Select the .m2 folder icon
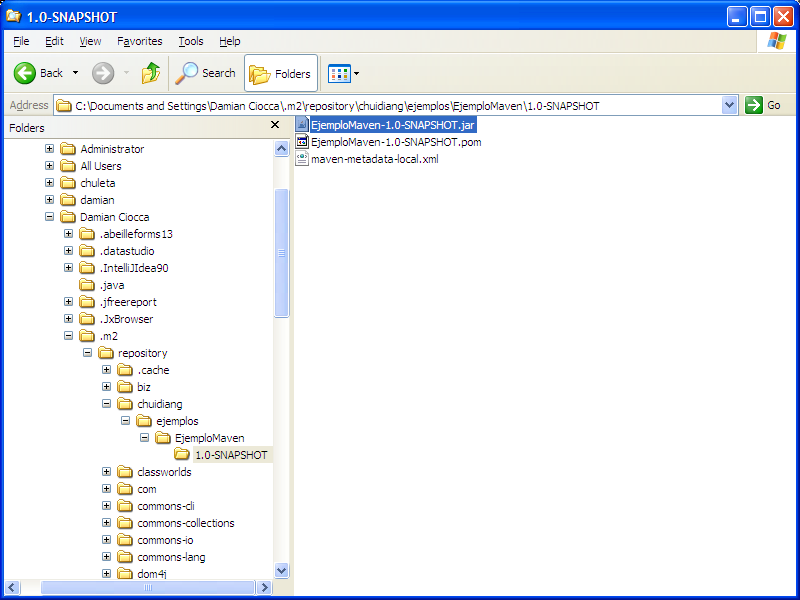The width and height of the screenshot is (800, 600). (x=87, y=336)
